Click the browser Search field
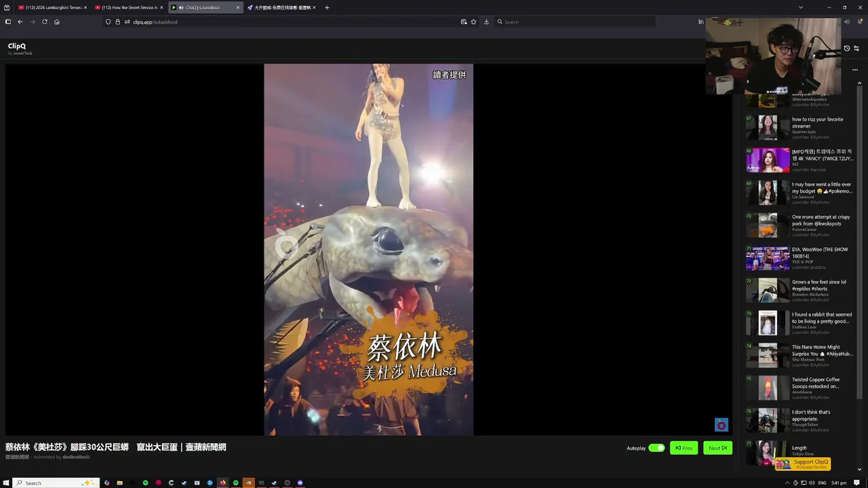The image size is (868, 488). click(575, 22)
